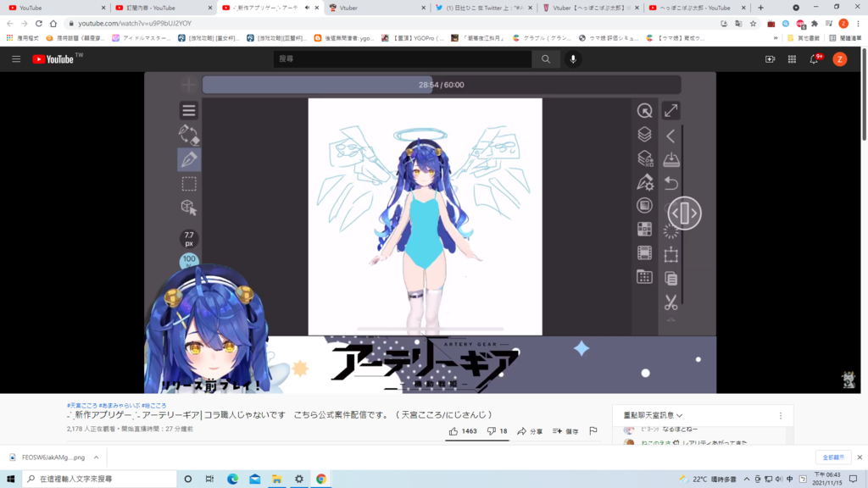The image size is (868, 488).
Task: Show hidden system tray icons chevron
Action: click(x=746, y=480)
